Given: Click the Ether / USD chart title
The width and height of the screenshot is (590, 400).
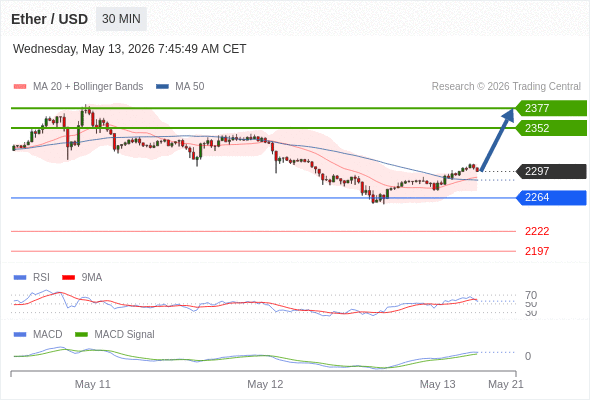Looking at the screenshot, I should [x=49, y=19].
